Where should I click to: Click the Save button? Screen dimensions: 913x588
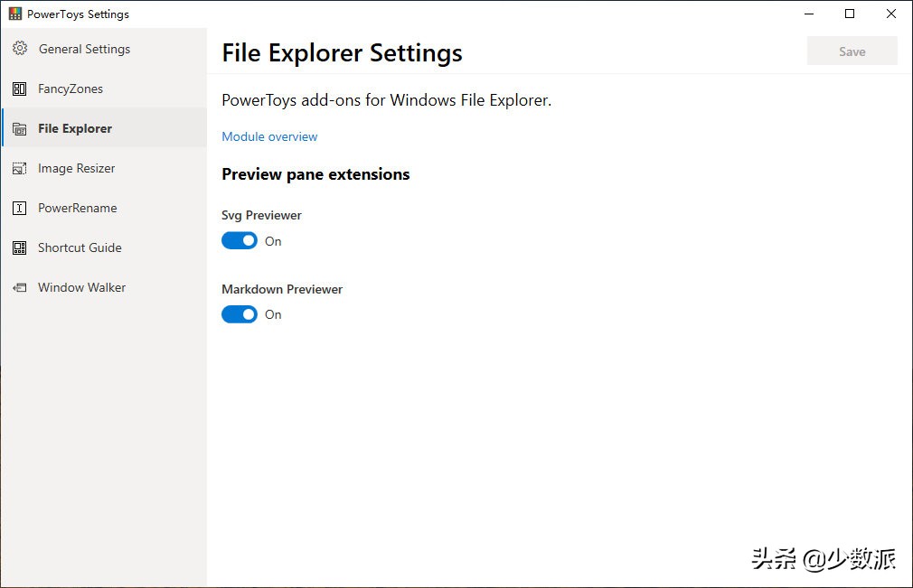click(852, 51)
